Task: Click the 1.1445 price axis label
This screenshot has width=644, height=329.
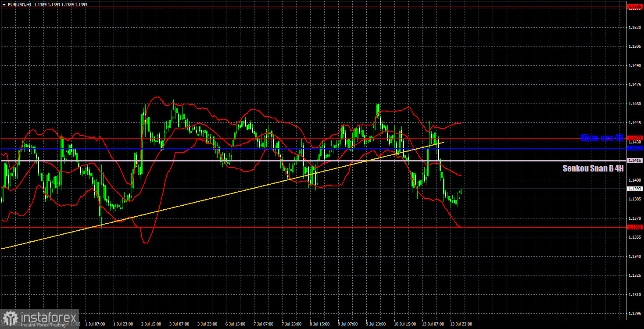Action: click(x=635, y=123)
